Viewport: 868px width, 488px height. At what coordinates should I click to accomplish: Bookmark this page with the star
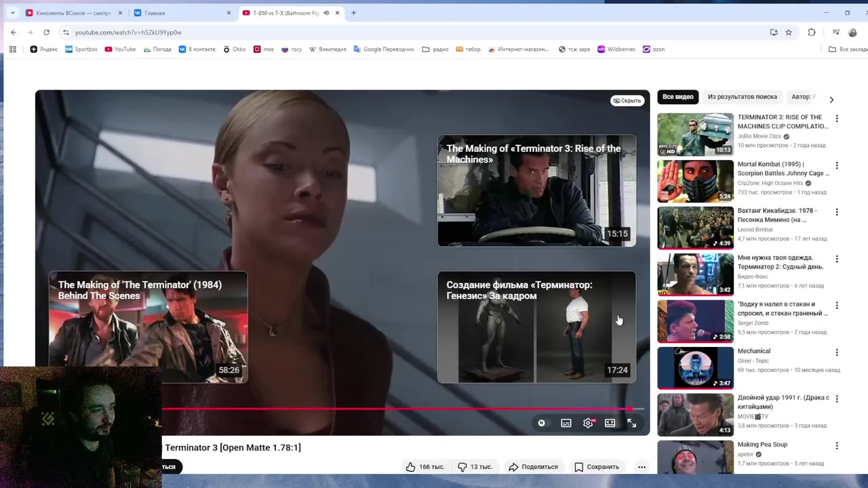[x=789, y=33]
